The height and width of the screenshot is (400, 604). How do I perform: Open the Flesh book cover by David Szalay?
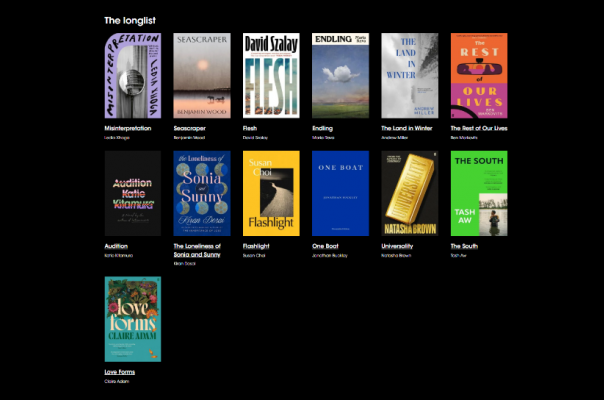271,76
